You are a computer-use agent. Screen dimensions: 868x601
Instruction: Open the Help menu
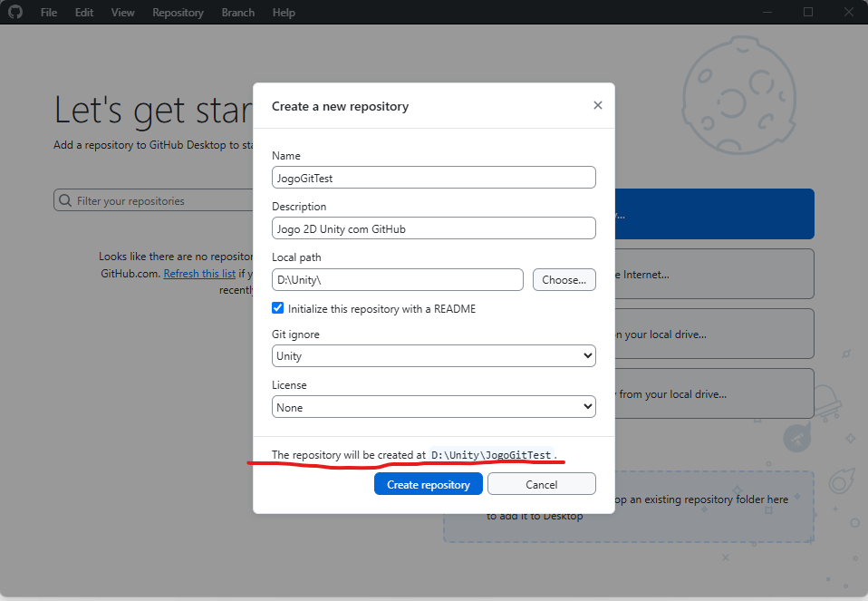[x=284, y=13]
